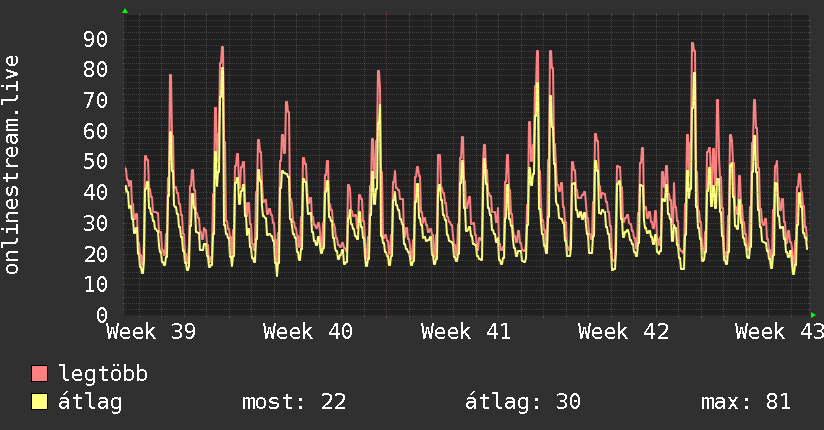The width and height of the screenshot is (824, 430).
Task: Click the Week 39 axis label
Action: 151,332
